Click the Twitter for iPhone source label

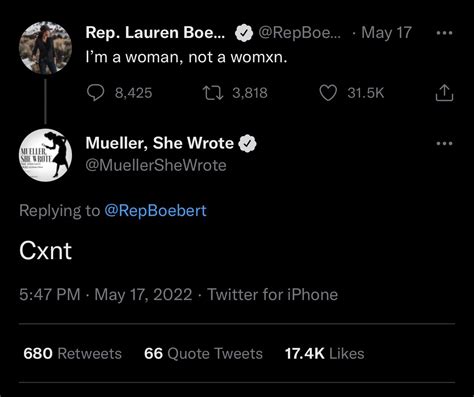click(273, 295)
